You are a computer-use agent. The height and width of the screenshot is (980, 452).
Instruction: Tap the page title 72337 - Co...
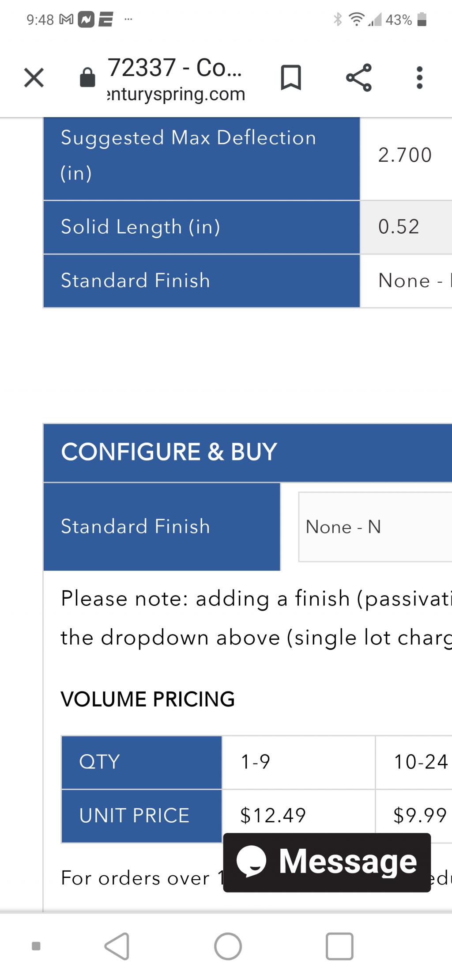175,68
